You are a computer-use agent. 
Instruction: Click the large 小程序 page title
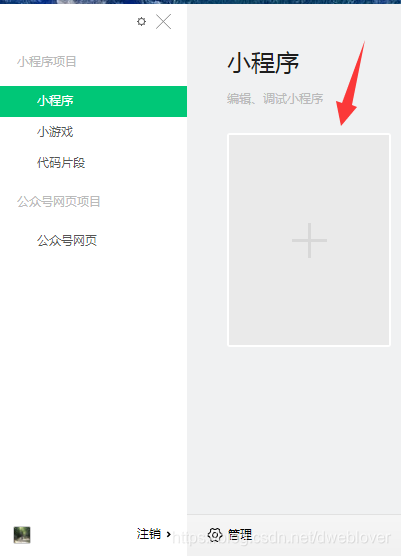(x=263, y=63)
